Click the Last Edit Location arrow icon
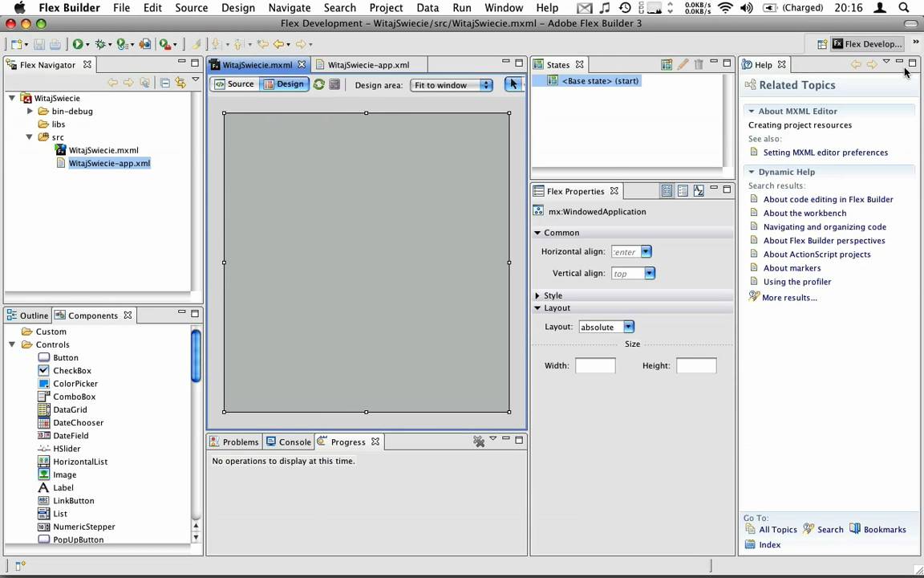Screen dimensions: 924x578 263,44
